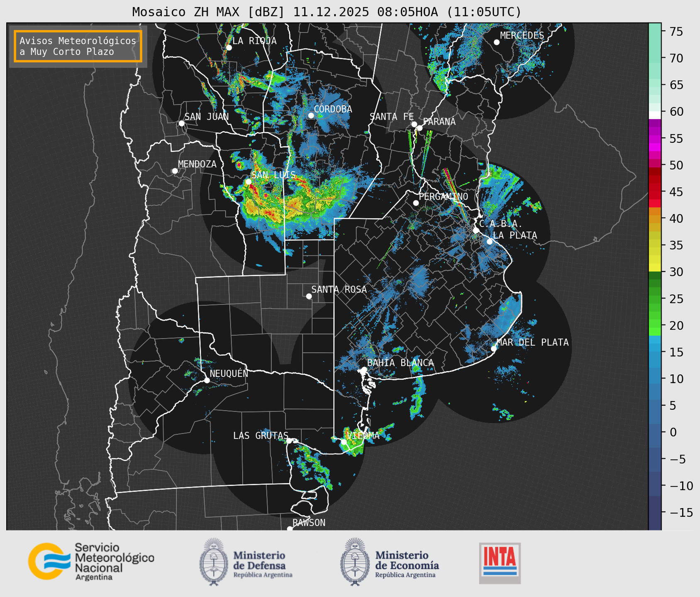
Task: Open Avisos Meteorológicos a Muy Corto Plazo box
Action: click(x=78, y=46)
